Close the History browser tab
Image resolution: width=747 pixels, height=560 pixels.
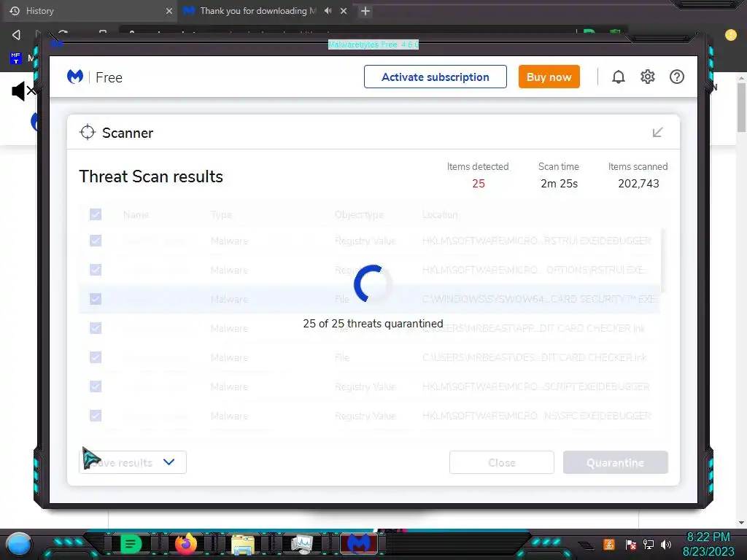pyautogui.click(x=169, y=10)
